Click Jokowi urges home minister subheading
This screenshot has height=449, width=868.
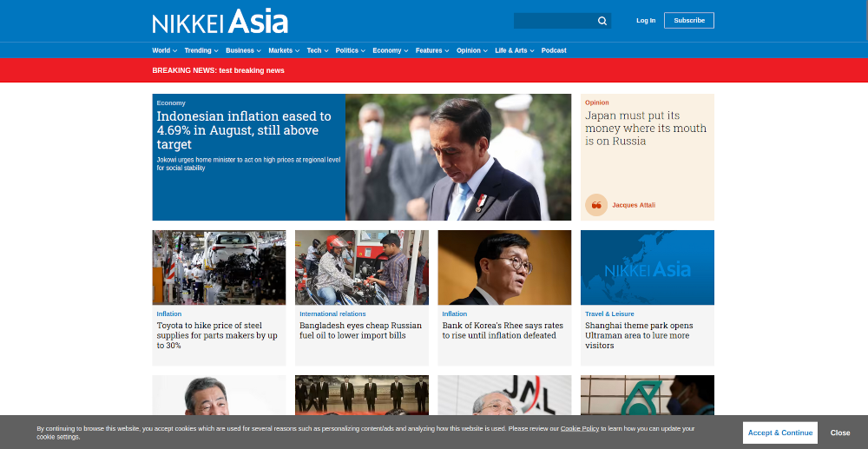click(248, 163)
